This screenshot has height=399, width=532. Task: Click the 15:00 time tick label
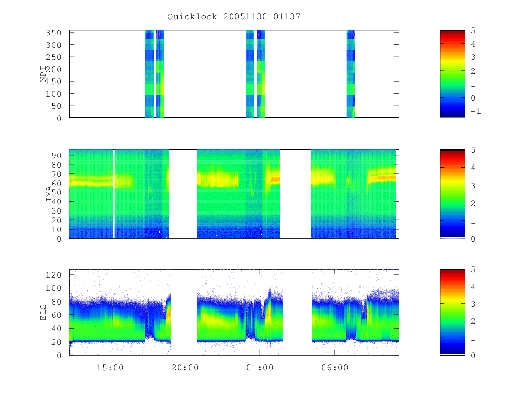110,368
